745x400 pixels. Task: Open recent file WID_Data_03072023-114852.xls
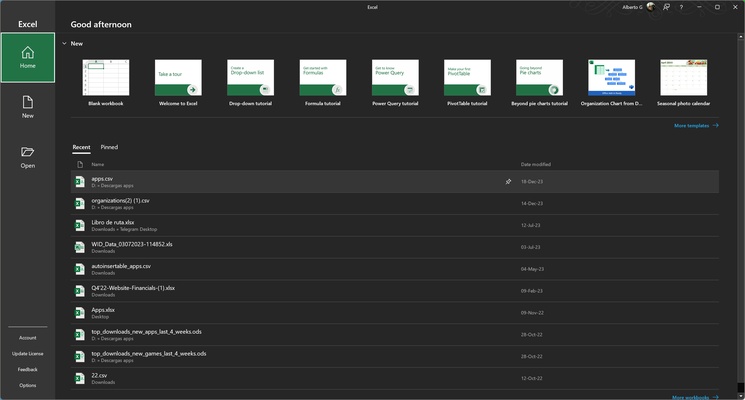(395, 247)
